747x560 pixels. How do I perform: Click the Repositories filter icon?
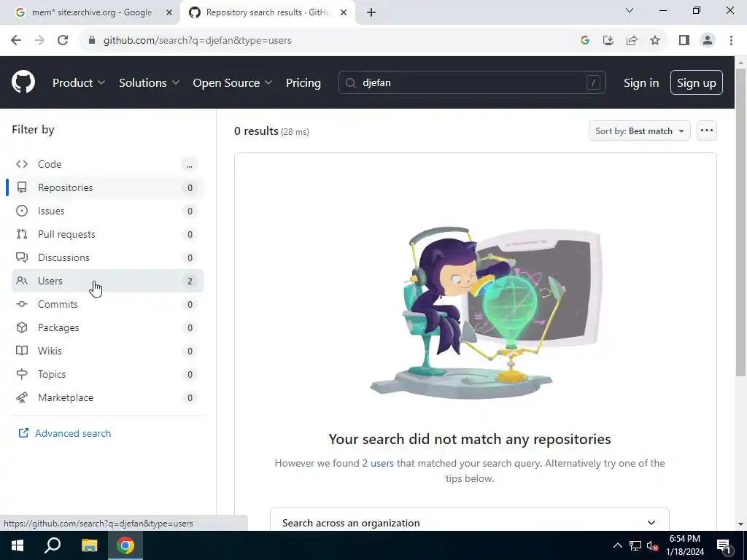(x=22, y=187)
